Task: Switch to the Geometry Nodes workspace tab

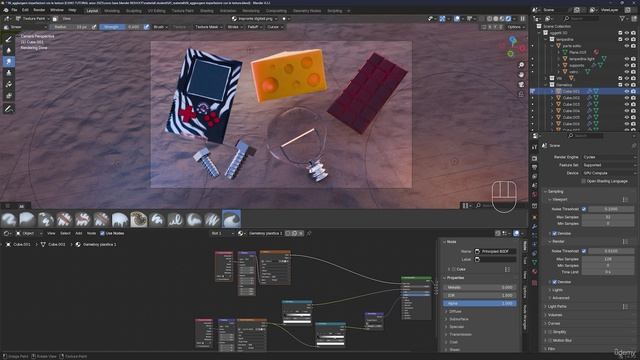Action: pyautogui.click(x=307, y=11)
